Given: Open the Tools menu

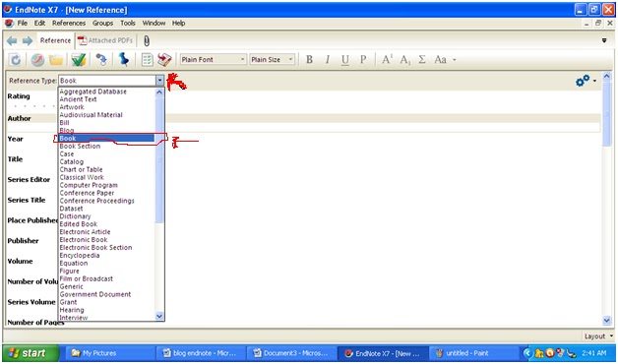Looking at the screenshot, I should pos(128,24).
